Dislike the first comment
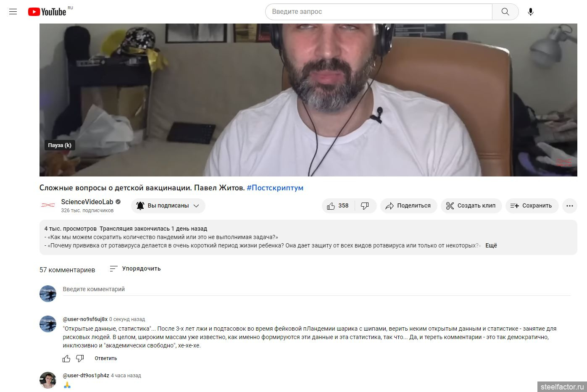The image size is (587, 392). tap(80, 358)
